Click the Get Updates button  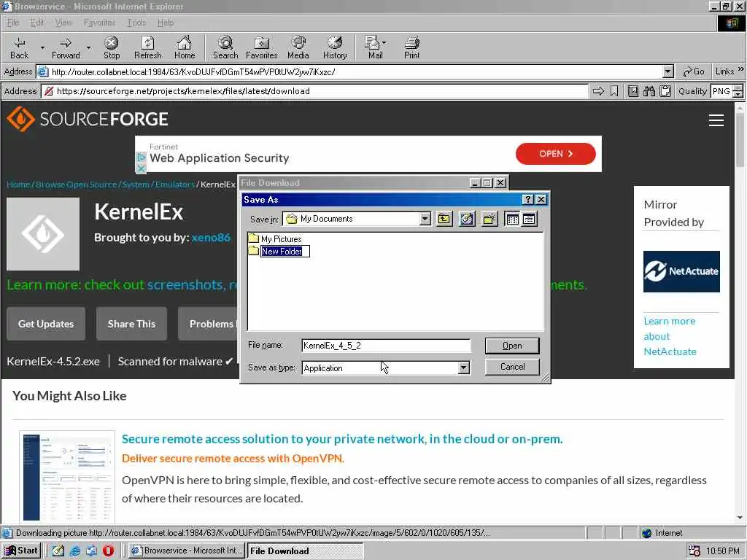(46, 324)
